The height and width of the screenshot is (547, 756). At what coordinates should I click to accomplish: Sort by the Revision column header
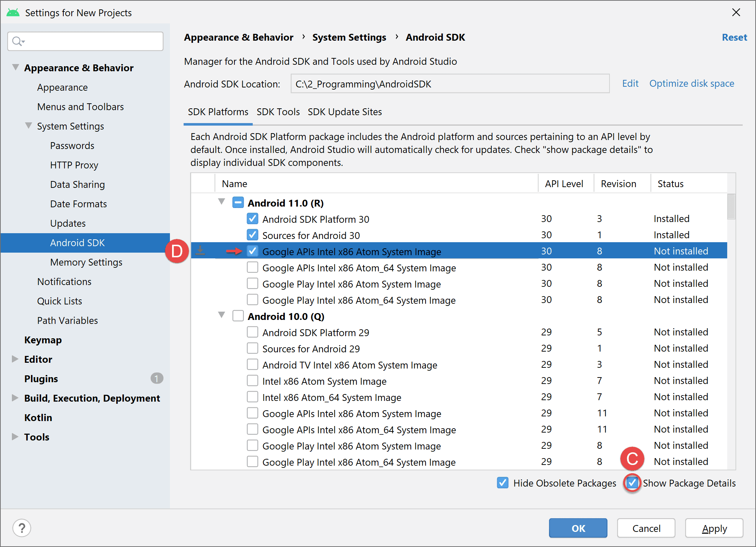(622, 184)
